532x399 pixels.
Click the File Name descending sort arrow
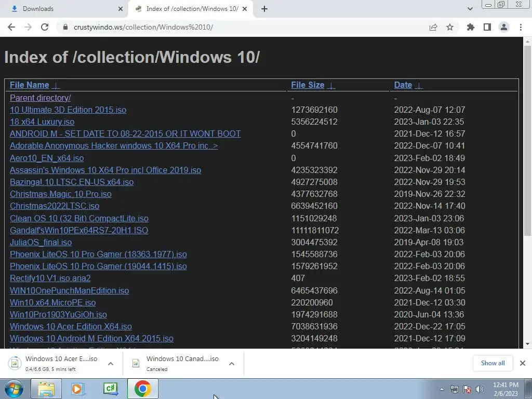click(56, 85)
